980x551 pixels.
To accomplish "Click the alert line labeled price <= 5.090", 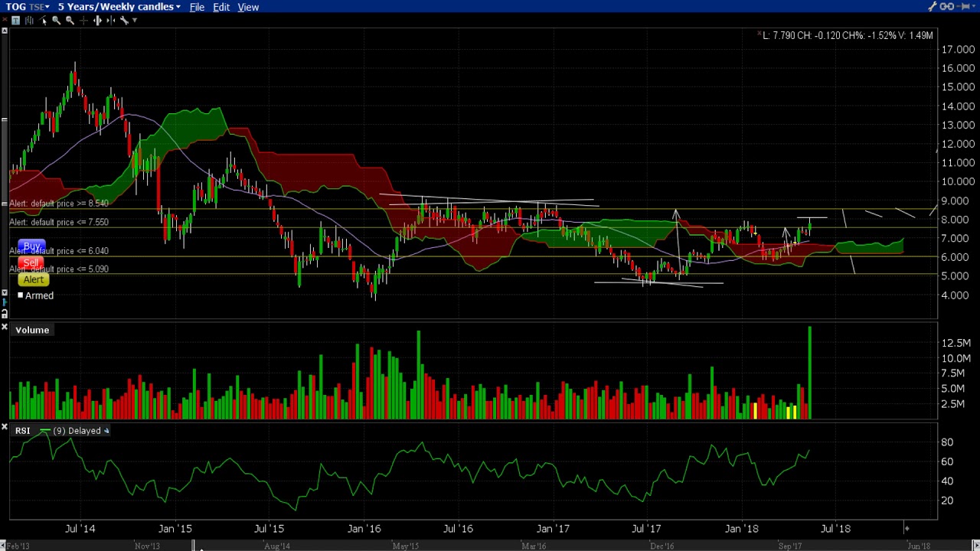I will click(59, 269).
